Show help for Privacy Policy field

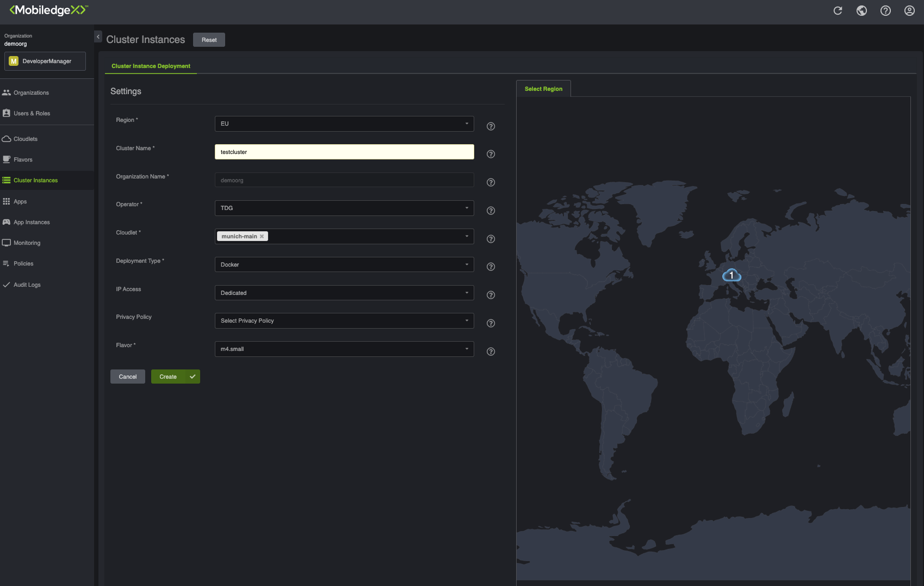coord(491,323)
